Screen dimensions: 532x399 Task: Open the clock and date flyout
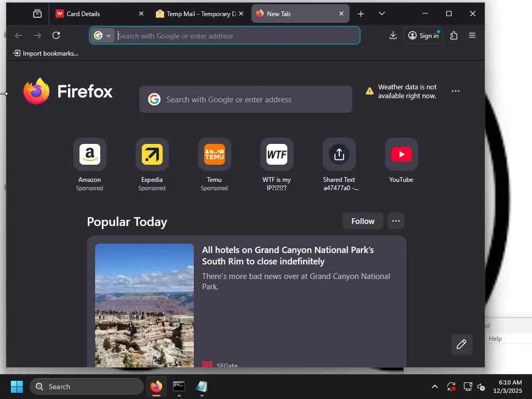tap(508, 387)
